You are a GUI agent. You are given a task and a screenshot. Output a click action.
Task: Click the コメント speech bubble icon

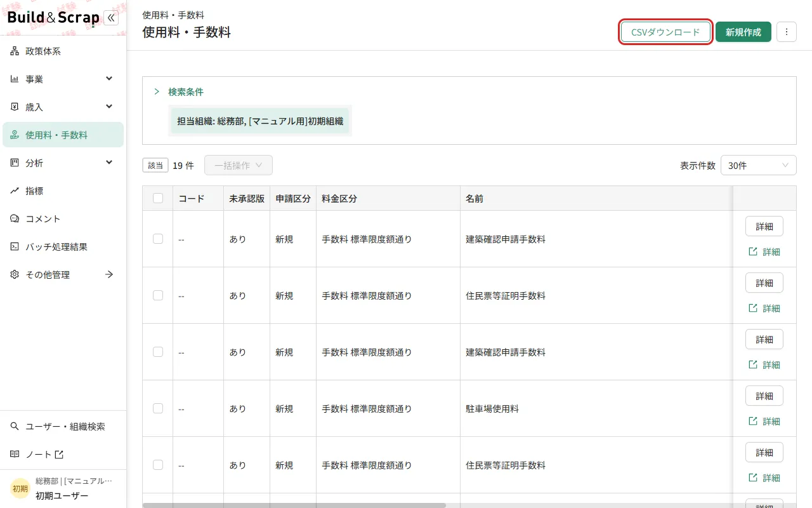click(x=15, y=219)
